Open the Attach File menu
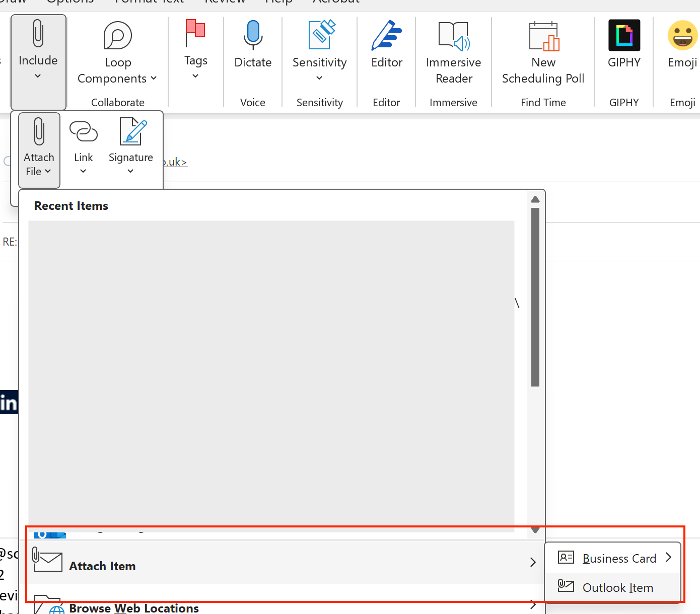 39,148
